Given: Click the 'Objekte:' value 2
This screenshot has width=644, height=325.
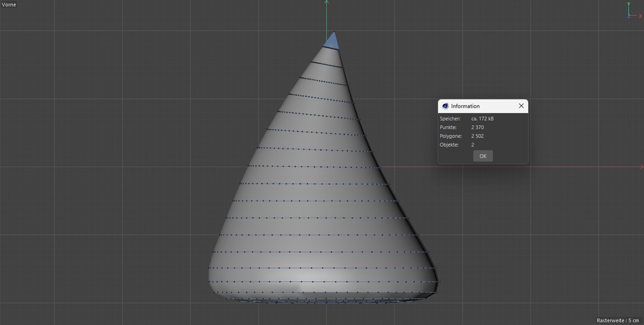Looking at the screenshot, I should coord(473,145).
